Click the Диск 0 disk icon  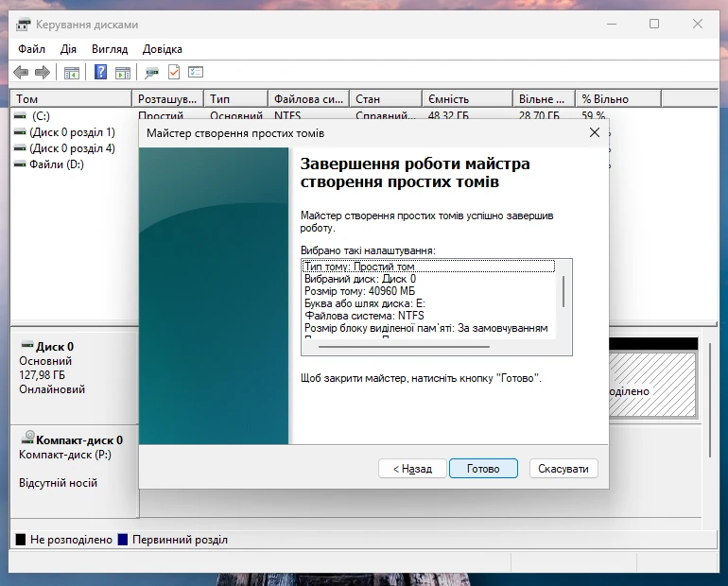pos(27,345)
